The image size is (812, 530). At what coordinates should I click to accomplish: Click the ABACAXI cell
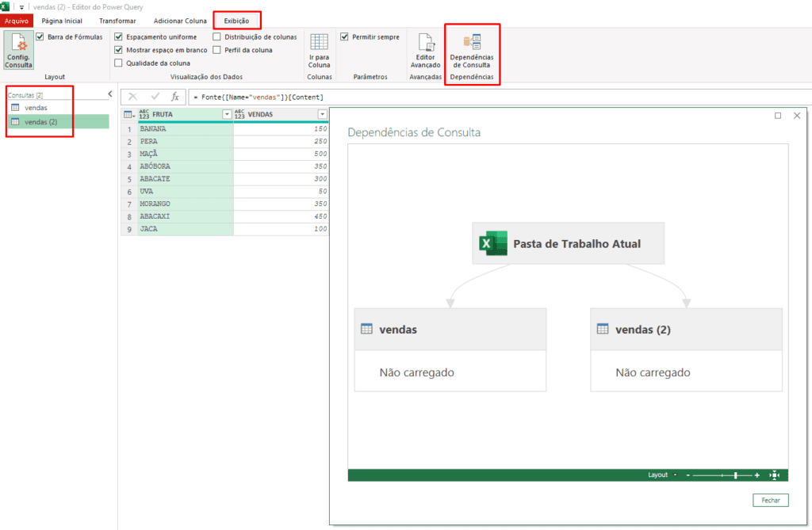(x=186, y=216)
